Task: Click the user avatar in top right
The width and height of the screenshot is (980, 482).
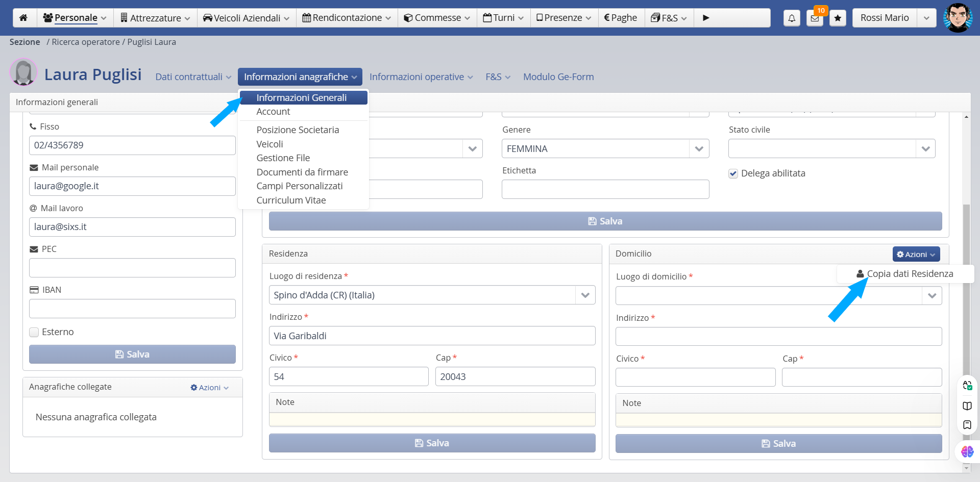Action: 958,18
